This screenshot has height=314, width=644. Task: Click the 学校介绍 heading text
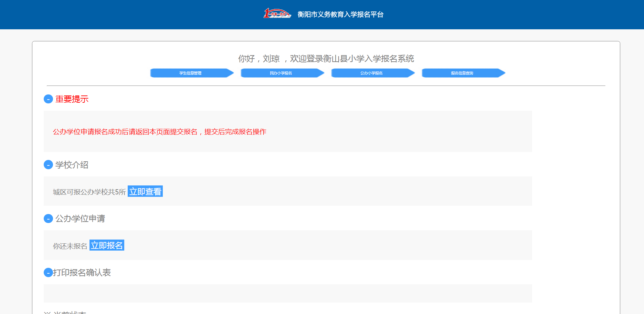click(72, 165)
